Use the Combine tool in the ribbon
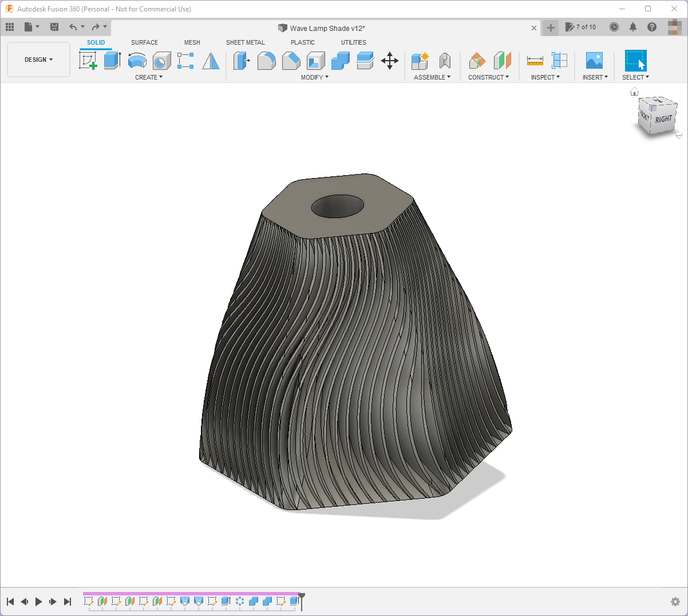Viewport: 688px width, 616px height. point(341,61)
